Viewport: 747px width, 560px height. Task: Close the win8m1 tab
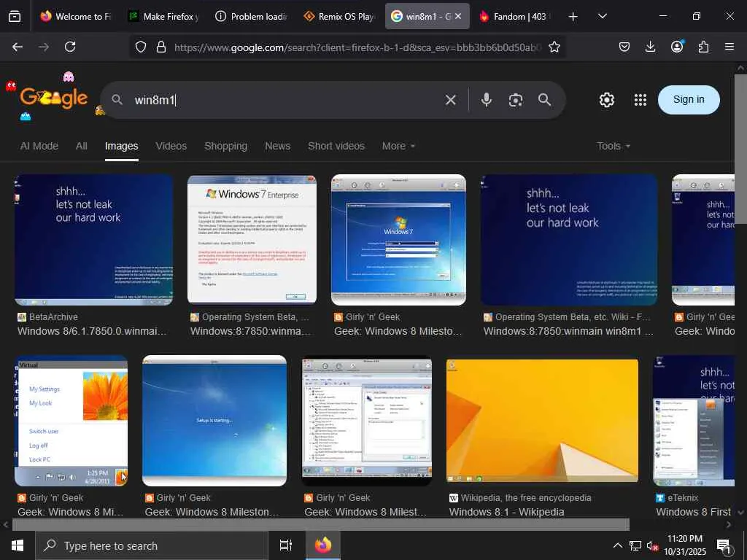[x=458, y=16]
